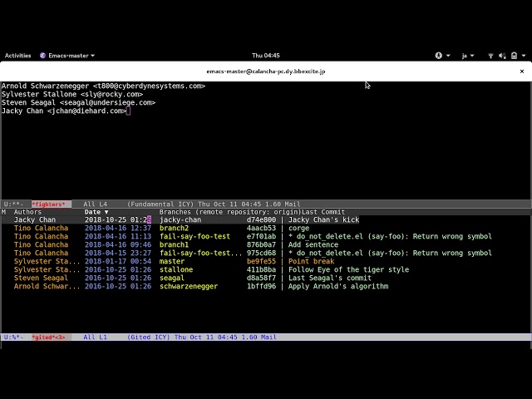The image size is (532, 399).
Task: Click the "corge" commit message
Action: point(299,228)
